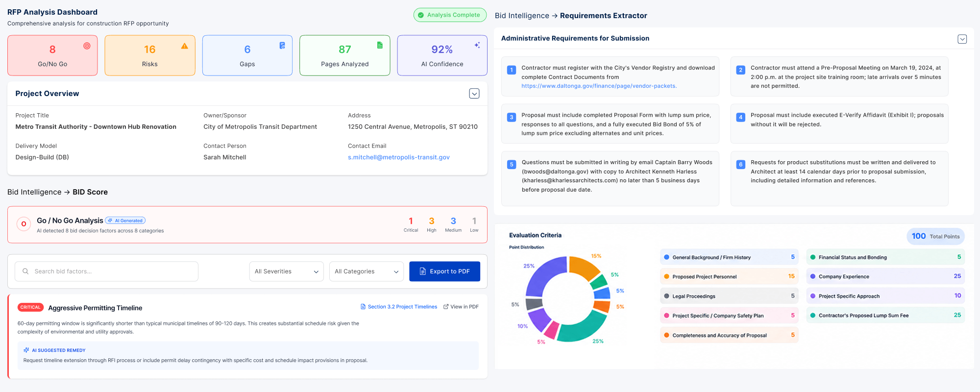The image size is (980, 392).
Task: Click pink dot for Project Specific / Company Safety Plan
Action: tap(666, 316)
